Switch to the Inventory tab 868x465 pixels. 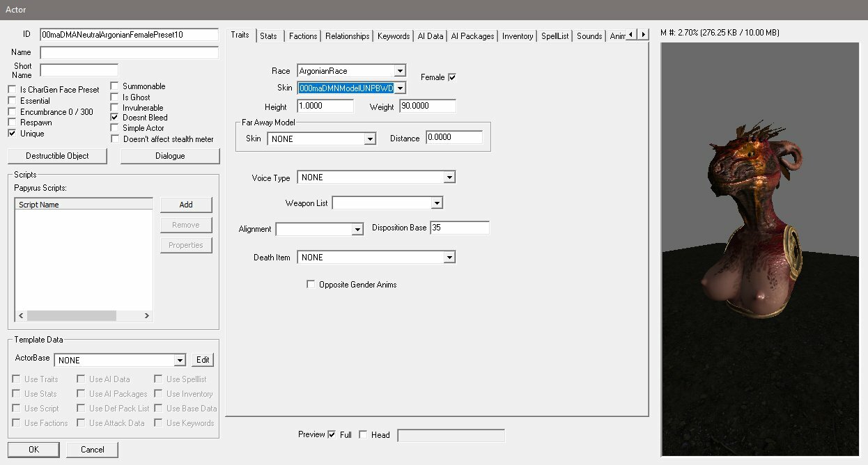tap(518, 36)
